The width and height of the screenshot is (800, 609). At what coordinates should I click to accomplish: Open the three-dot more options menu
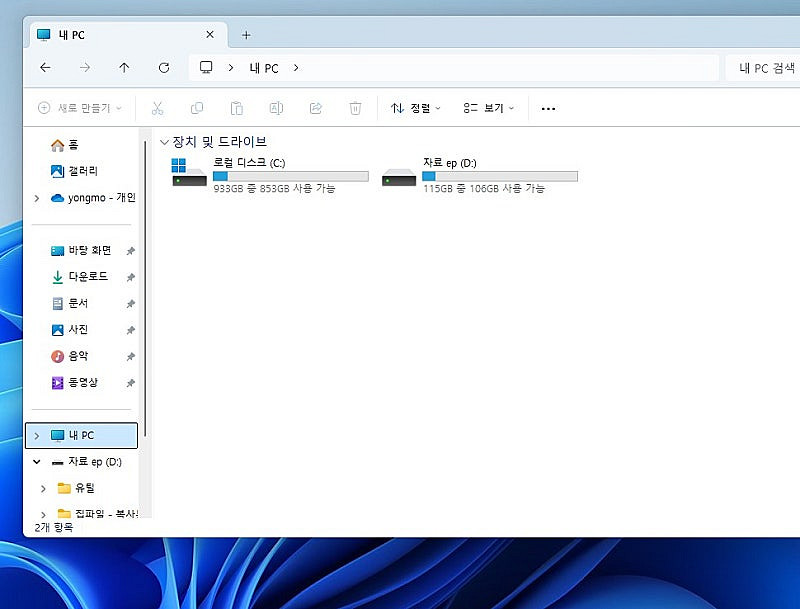pyautogui.click(x=548, y=109)
